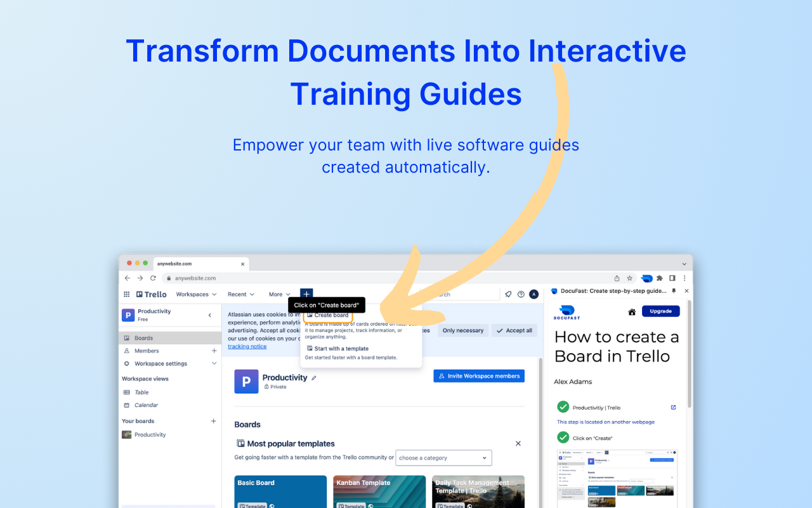Go to DocuFast home icon

coord(632,312)
